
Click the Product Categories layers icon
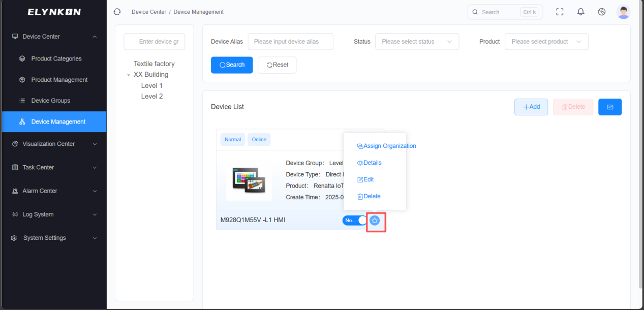pyautogui.click(x=22, y=58)
